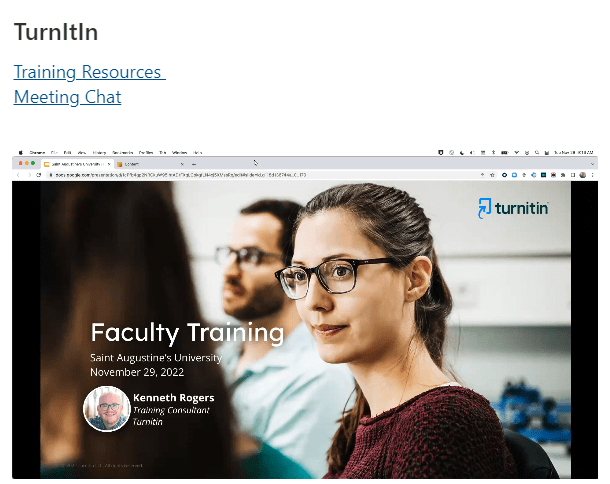Open the History menu in menu bar

pos(99,153)
